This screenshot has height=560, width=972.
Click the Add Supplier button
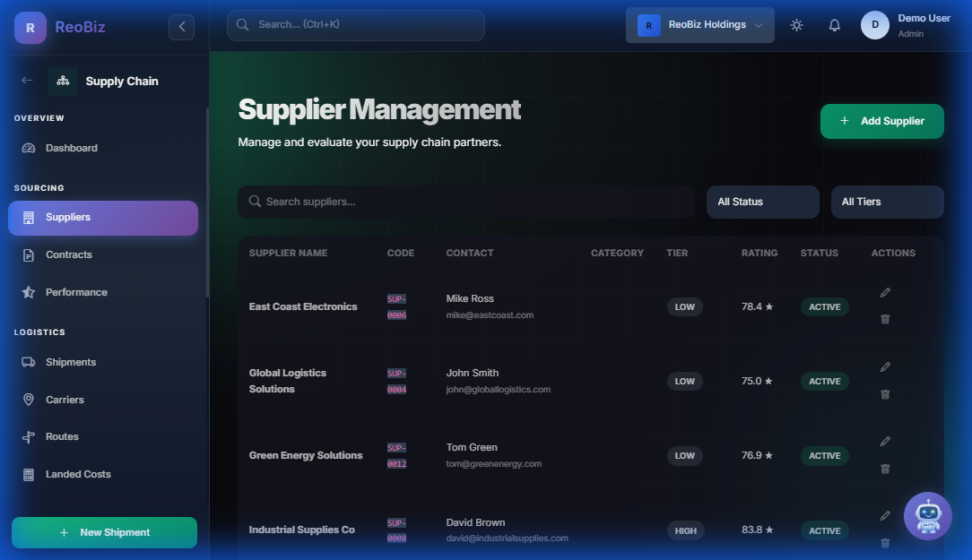coord(881,121)
